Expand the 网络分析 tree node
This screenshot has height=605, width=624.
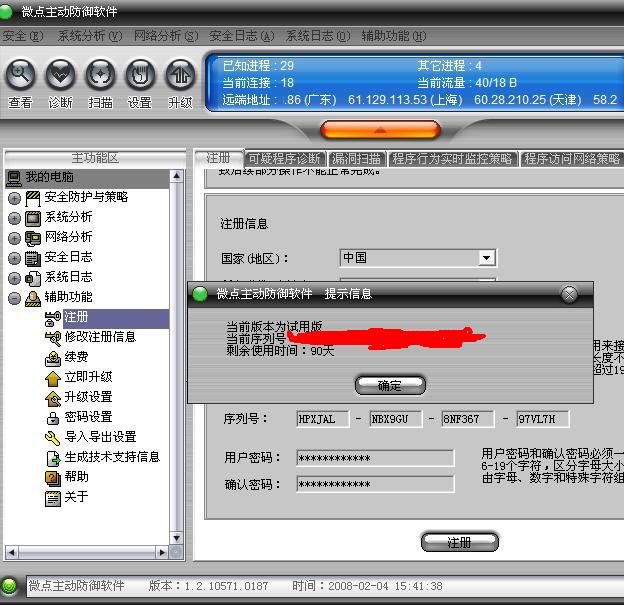(14, 238)
